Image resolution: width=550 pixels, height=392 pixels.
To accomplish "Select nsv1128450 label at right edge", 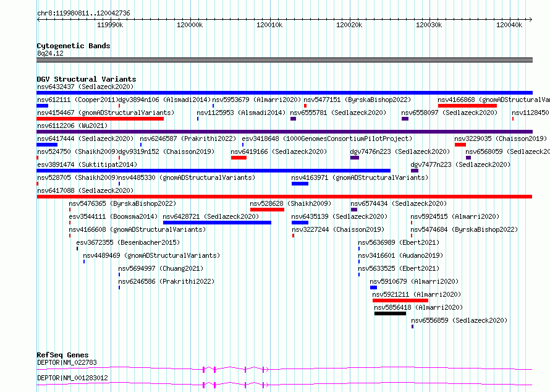I will coord(531,113).
